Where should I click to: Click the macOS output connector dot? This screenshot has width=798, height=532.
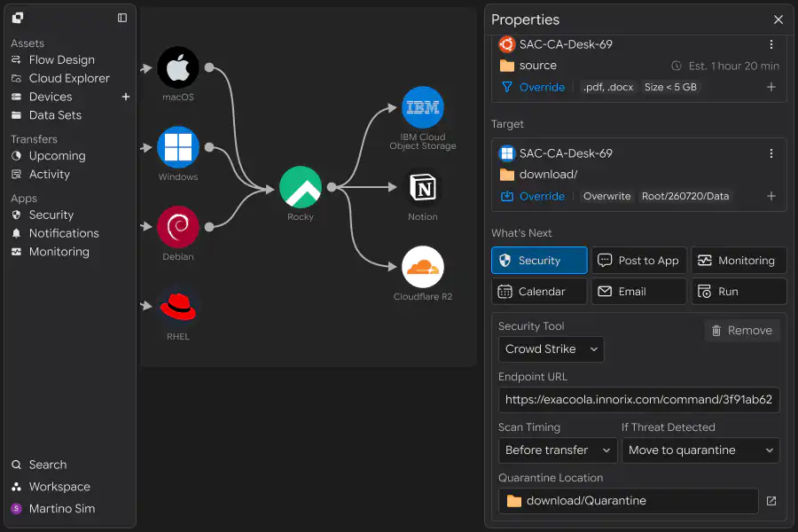[x=209, y=67]
